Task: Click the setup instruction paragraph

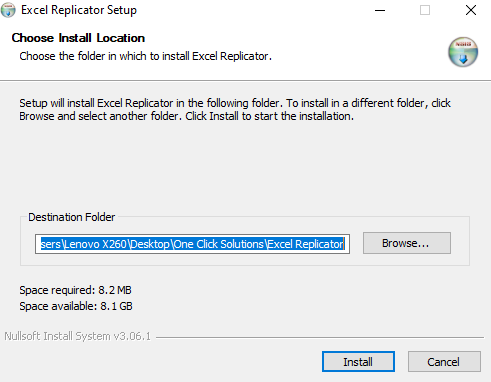Action: coord(235,109)
